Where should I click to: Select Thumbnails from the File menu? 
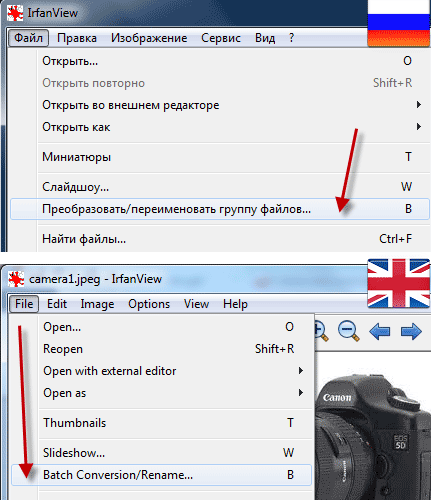(x=175, y=423)
